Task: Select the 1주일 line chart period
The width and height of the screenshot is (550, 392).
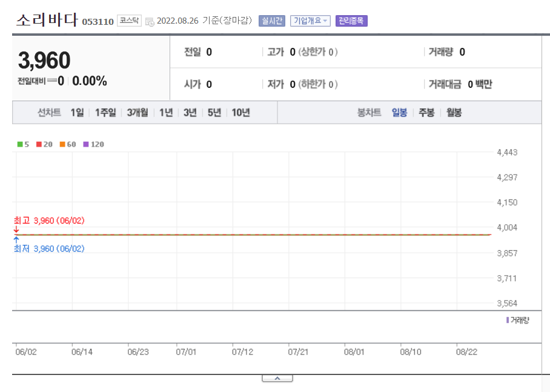Action: [105, 113]
